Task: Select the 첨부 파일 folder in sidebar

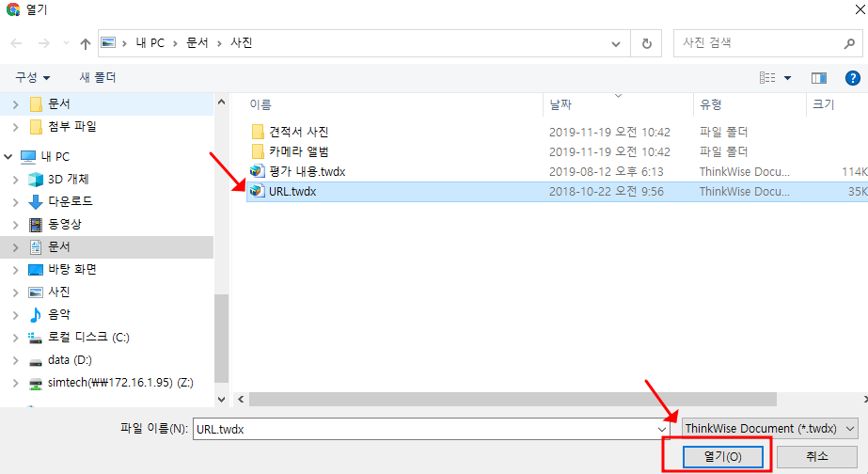Action: tap(72, 127)
